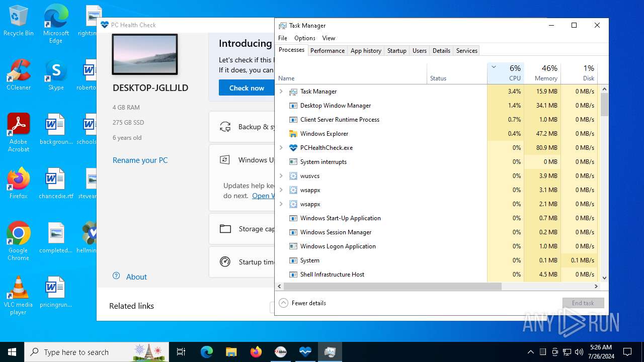Click the About link in PC Health Check
The height and width of the screenshot is (362, 644).
pos(136,277)
